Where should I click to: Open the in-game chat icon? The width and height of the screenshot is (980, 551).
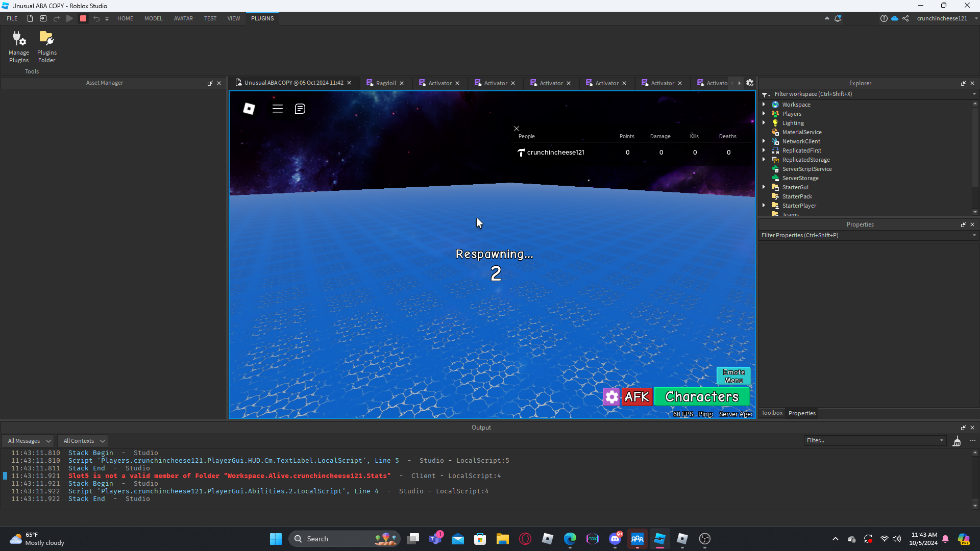(x=300, y=109)
